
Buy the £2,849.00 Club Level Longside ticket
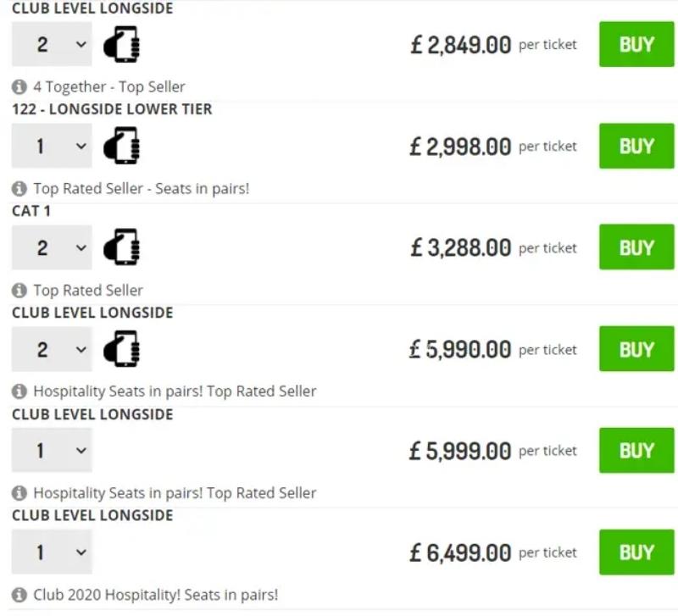click(x=636, y=44)
